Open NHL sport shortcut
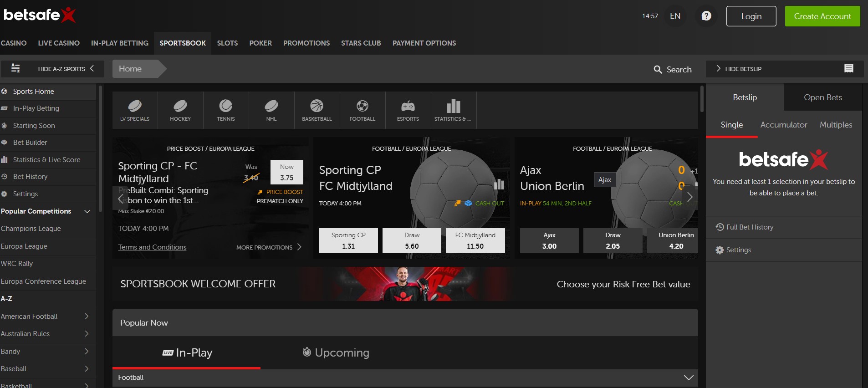The image size is (868, 388). [x=271, y=110]
